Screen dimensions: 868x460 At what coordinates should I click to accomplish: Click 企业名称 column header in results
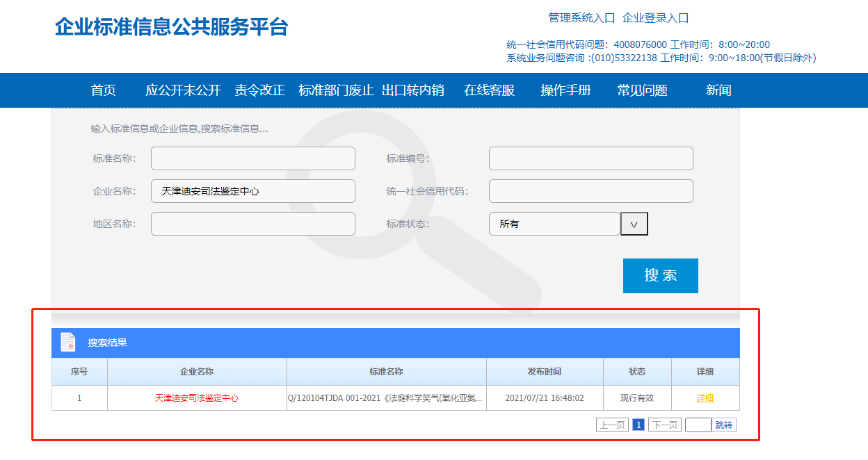click(x=197, y=372)
